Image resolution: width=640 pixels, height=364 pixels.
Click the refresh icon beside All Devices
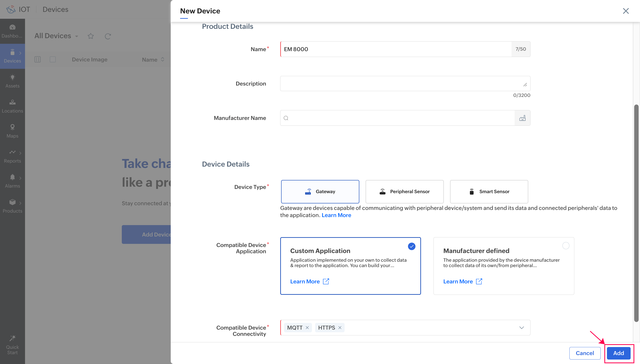108,36
